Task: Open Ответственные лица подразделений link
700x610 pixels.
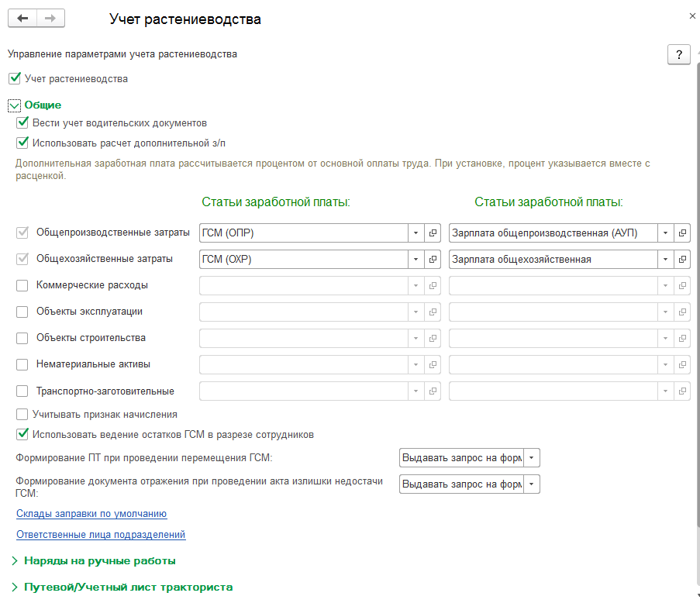Action: 101,535
